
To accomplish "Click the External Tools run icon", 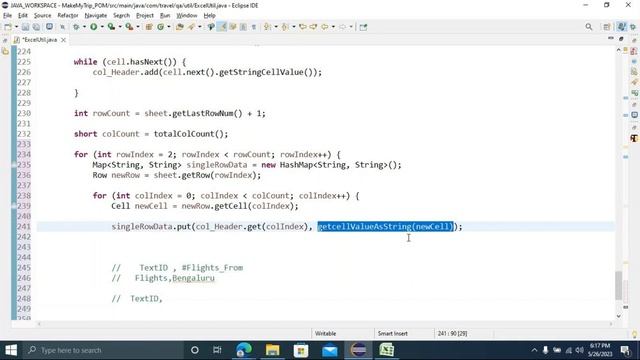I will click(129, 27).
